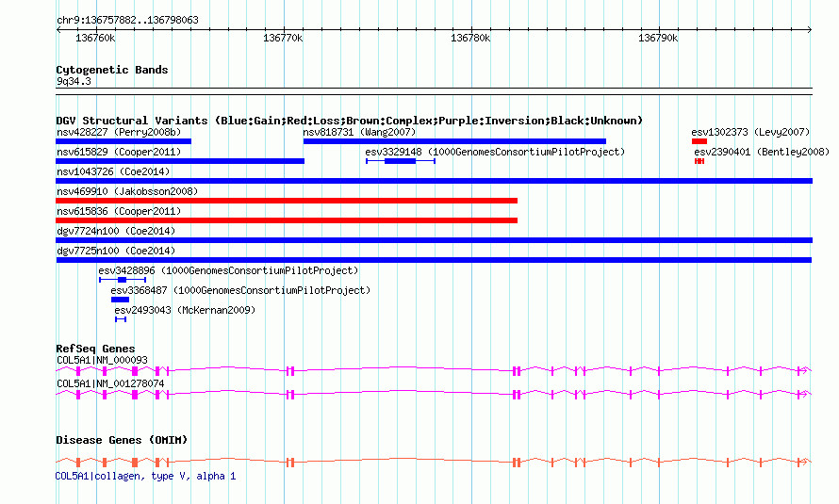Open esv2493043 (McKernan2009) variant

pyautogui.click(x=185, y=310)
